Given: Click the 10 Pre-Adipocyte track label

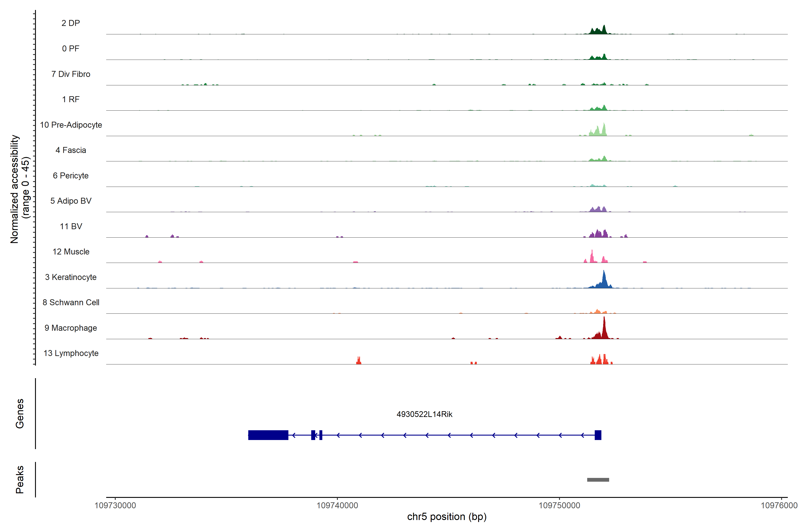Looking at the screenshot, I should 71,125.
